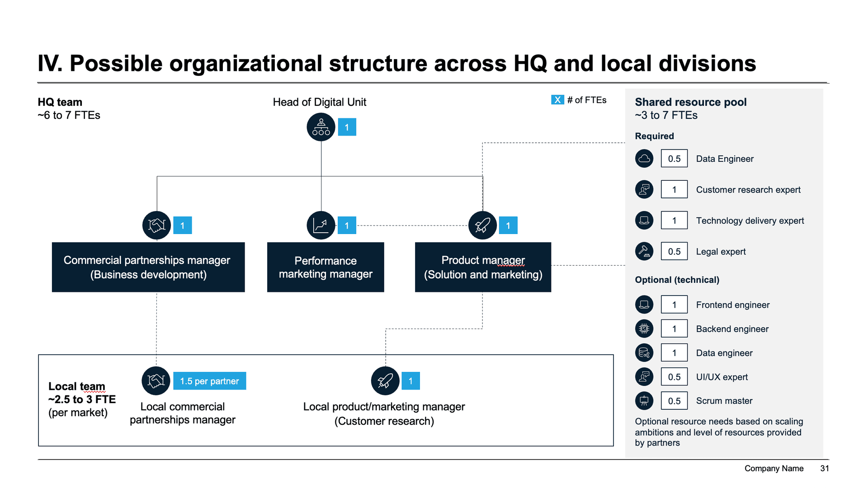868x488 pixels.
Task: Click the chip icon next to Backend engineer
Action: tap(644, 328)
